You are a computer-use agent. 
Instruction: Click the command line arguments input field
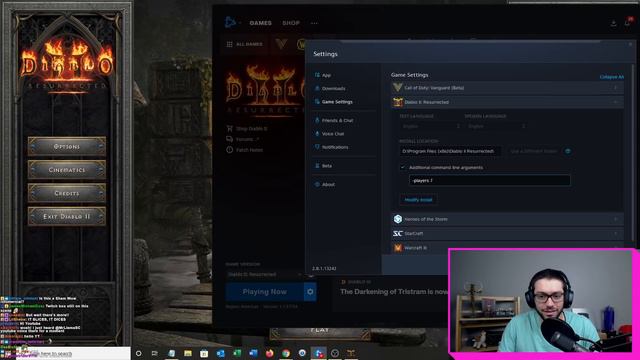[x=489, y=180]
